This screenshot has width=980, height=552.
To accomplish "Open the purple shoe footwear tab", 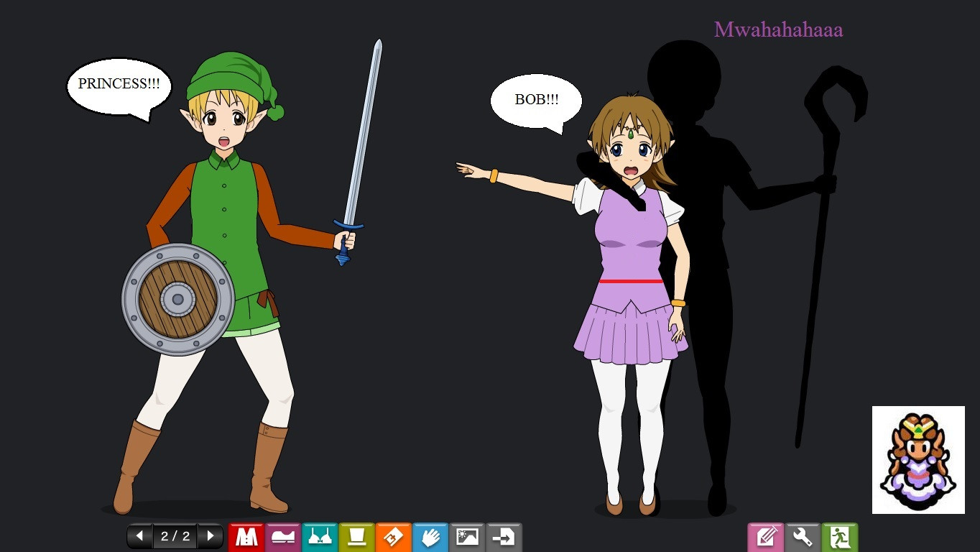I will click(x=283, y=537).
